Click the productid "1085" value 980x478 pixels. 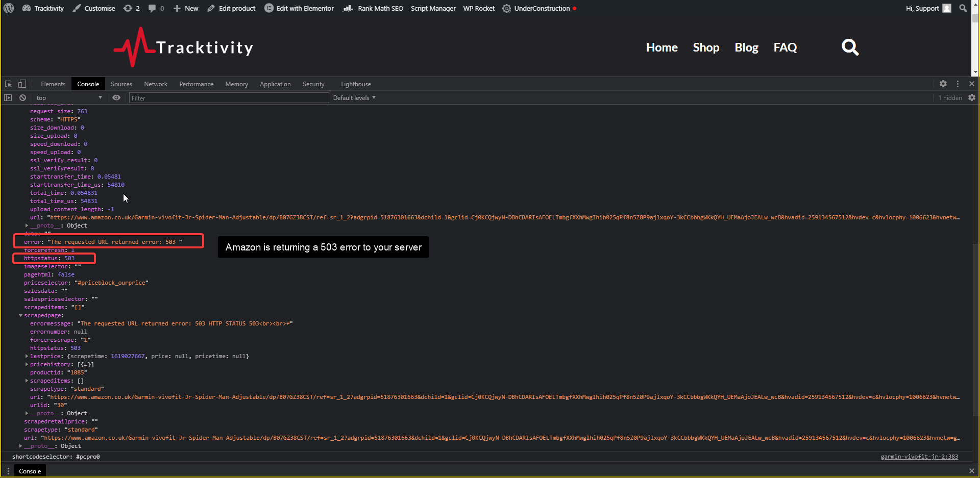pyautogui.click(x=77, y=372)
